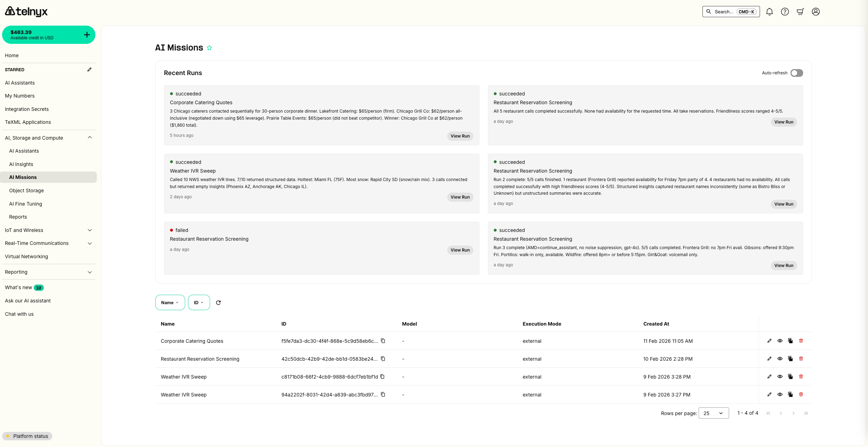This screenshot has height=447, width=868.
Task: Refresh the missions table
Action: click(x=218, y=302)
